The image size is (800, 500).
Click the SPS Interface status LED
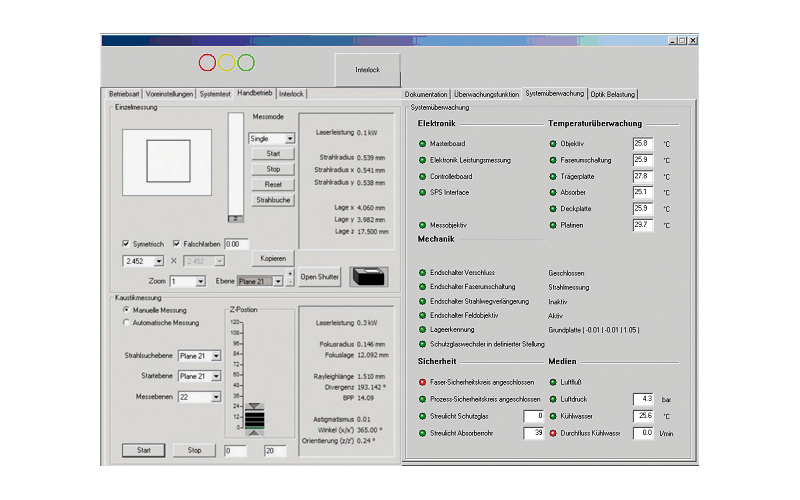coord(422,192)
